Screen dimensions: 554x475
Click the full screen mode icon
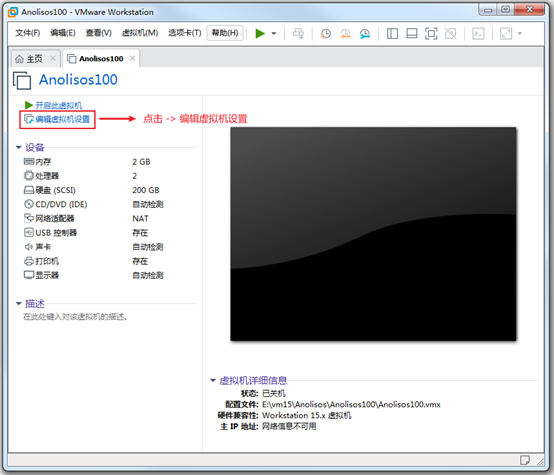click(431, 34)
